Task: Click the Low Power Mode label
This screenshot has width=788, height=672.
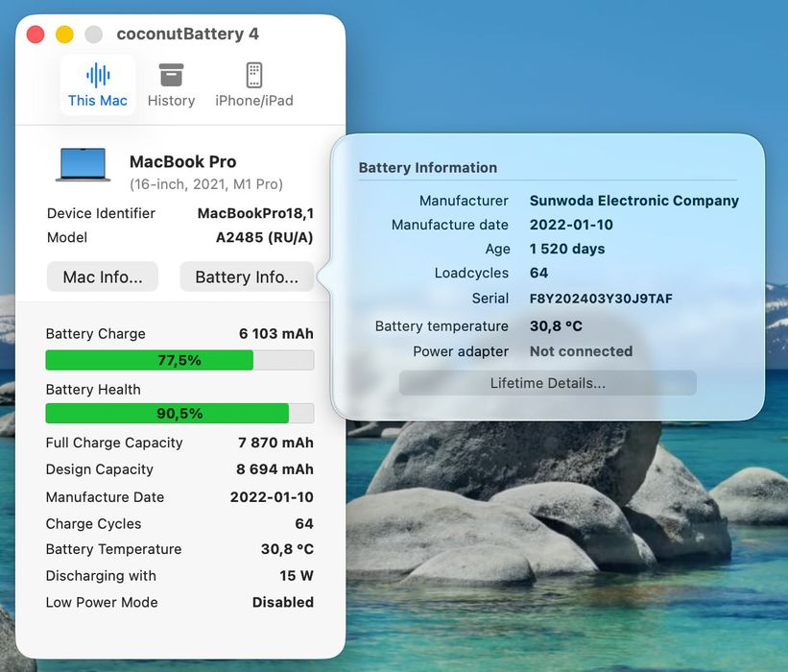Action: click(102, 602)
